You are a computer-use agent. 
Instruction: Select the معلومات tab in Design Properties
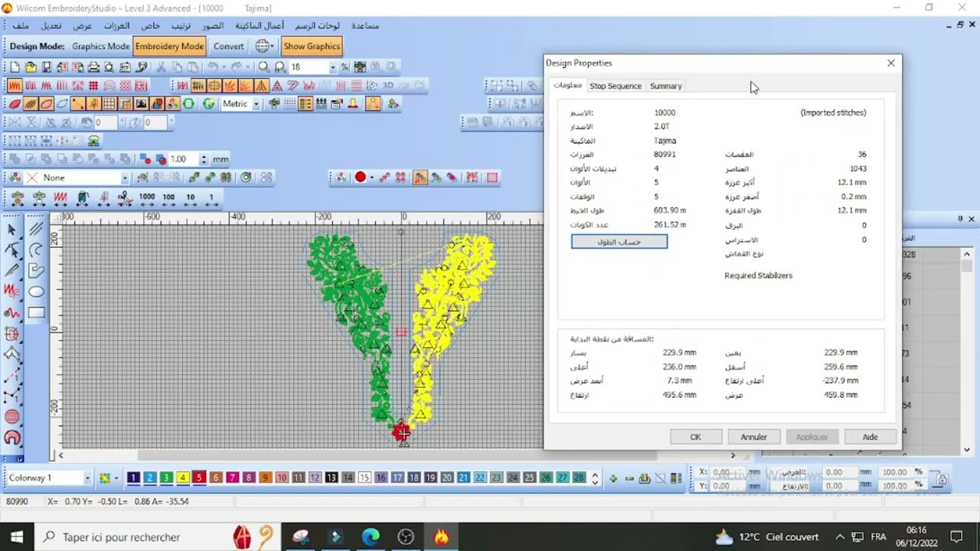tap(567, 85)
